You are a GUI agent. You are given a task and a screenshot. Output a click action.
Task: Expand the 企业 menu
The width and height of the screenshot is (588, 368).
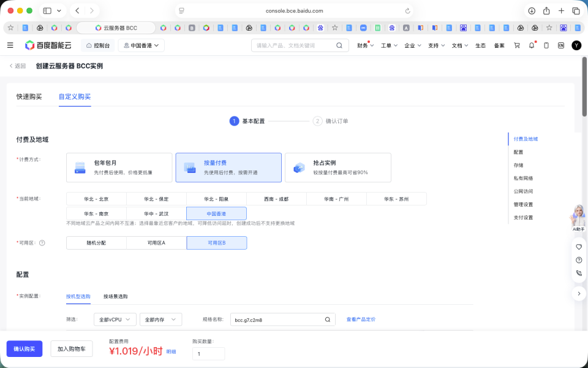click(x=412, y=45)
